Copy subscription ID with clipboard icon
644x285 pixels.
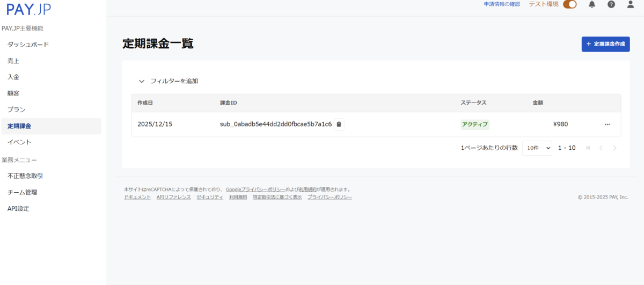(339, 124)
